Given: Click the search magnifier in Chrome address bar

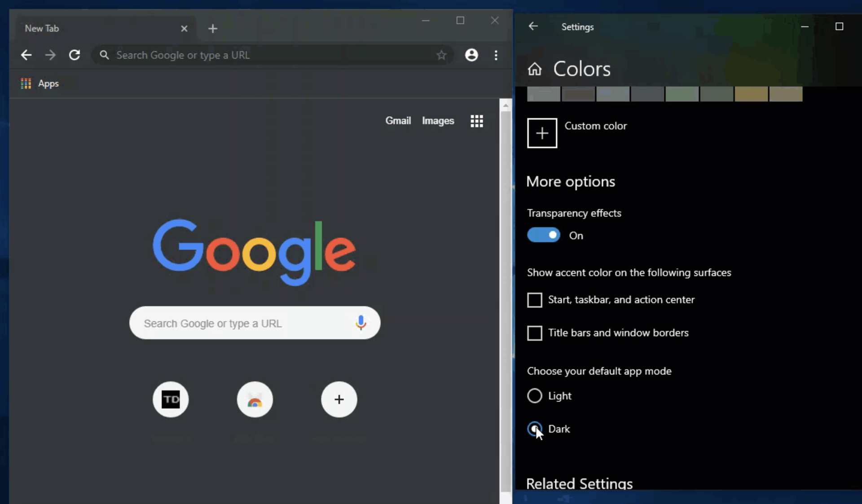Looking at the screenshot, I should (x=104, y=55).
